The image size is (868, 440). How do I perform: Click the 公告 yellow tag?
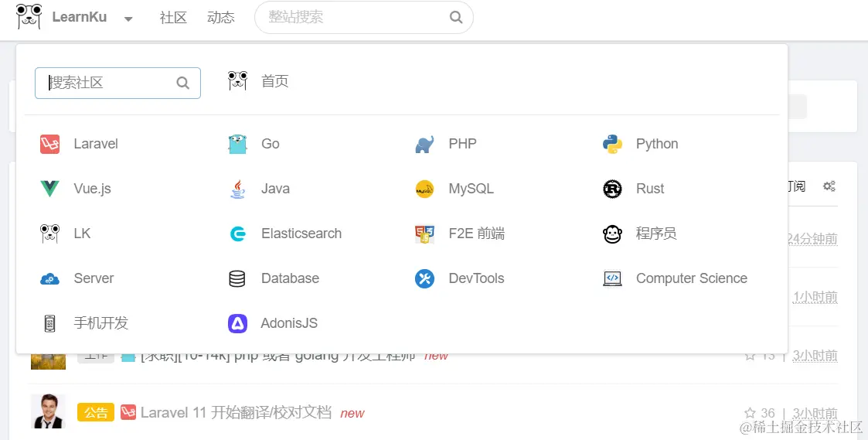coord(96,413)
